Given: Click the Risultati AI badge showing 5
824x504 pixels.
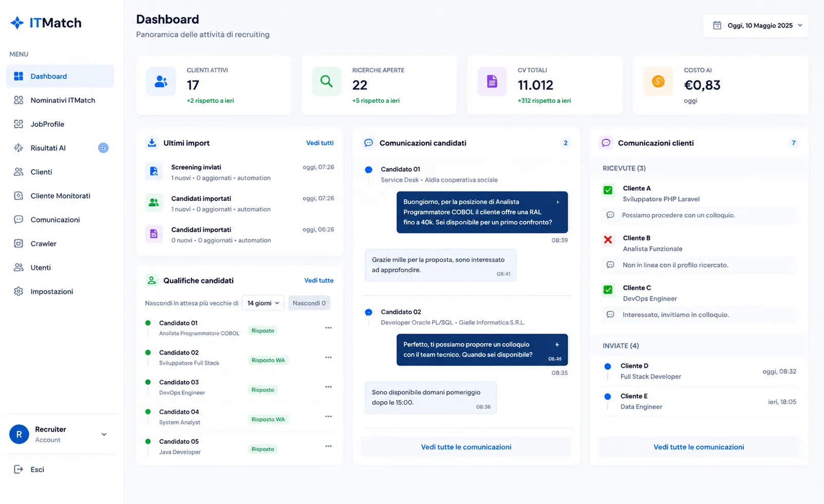Looking at the screenshot, I should point(103,148).
